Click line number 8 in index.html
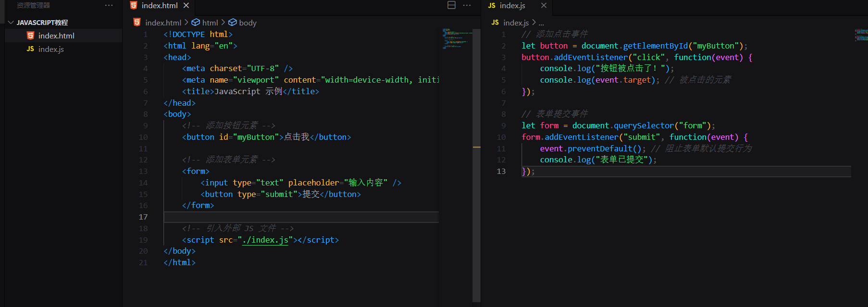 [x=145, y=114]
